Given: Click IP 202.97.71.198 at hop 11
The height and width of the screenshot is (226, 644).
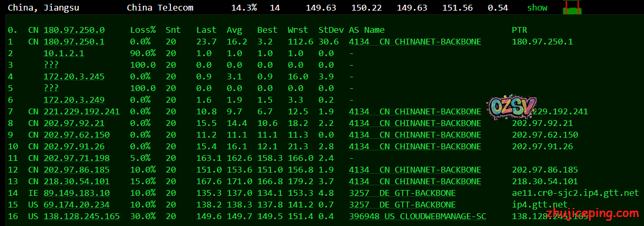Looking at the screenshot, I should point(77,158).
